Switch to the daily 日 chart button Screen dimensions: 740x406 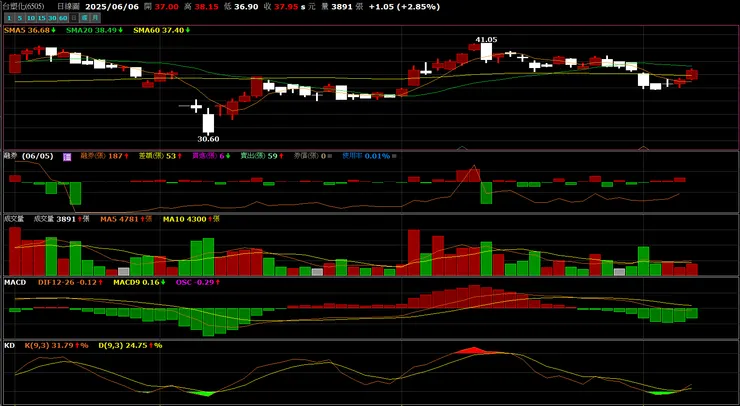(73, 18)
